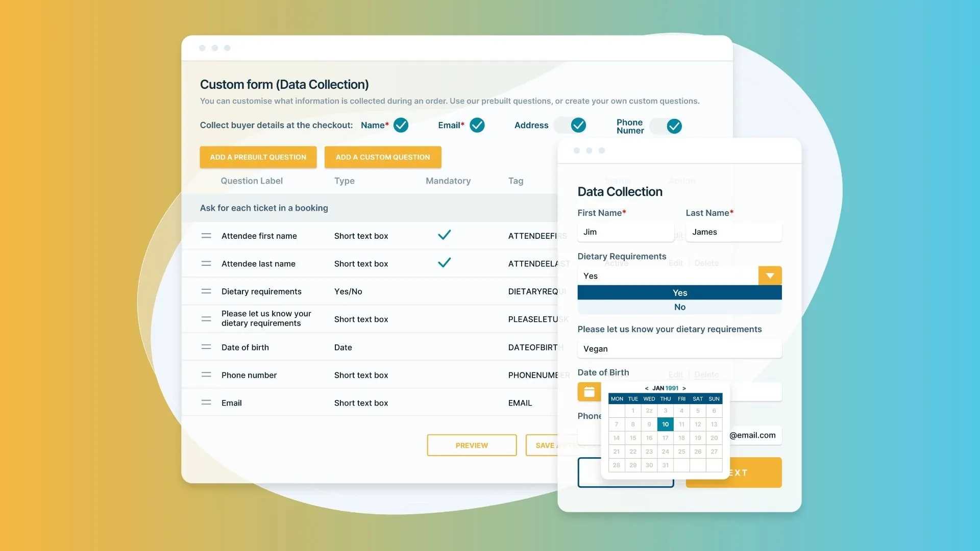Click the PREVIEW button at bottom

(x=471, y=445)
